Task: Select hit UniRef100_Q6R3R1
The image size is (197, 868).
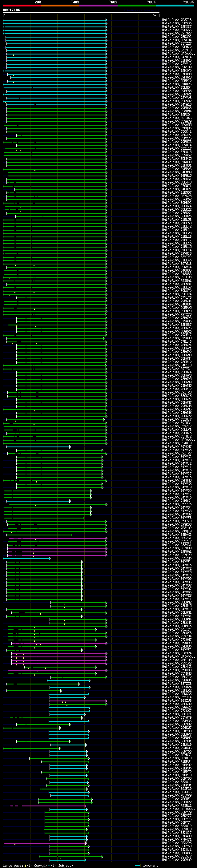Action: coord(177,94)
